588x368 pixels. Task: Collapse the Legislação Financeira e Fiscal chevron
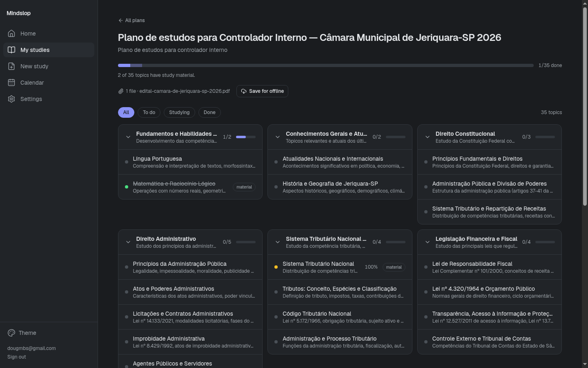pyautogui.click(x=428, y=242)
